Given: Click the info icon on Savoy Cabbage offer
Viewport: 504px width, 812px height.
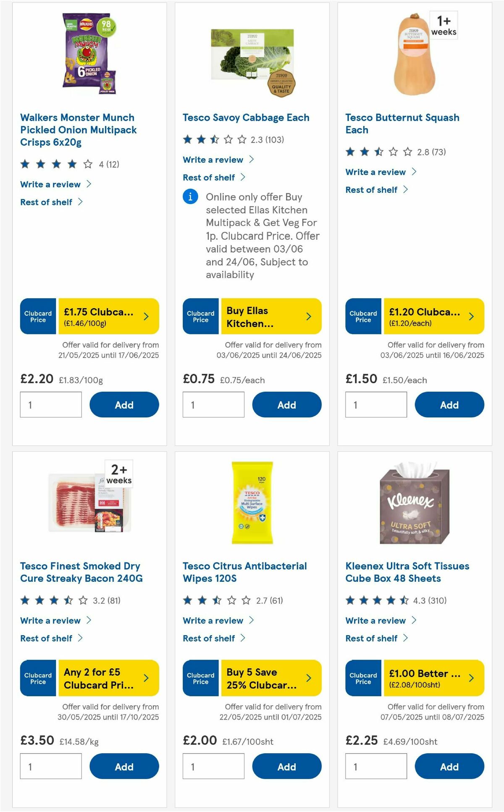Looking at the screenshot, I should tap(191, 197).
